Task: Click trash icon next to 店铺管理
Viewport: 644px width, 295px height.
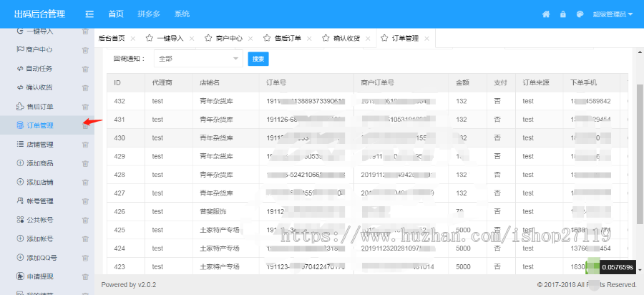Action: click(x=85, y=145)
